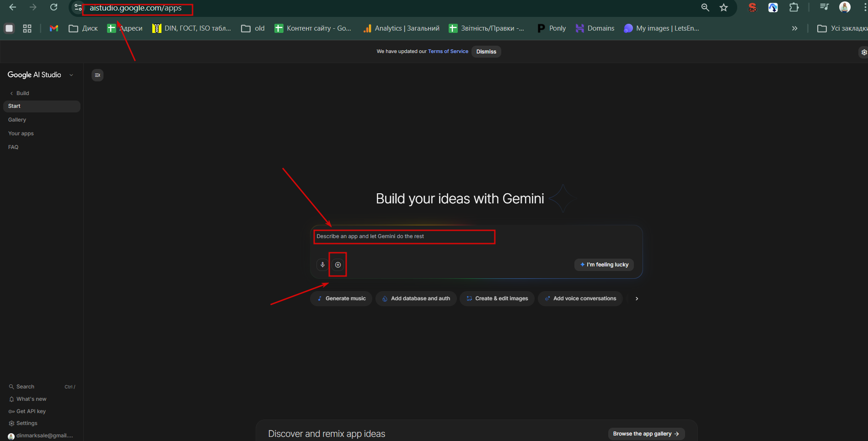Open the Domains bookmark

[595, 28]
